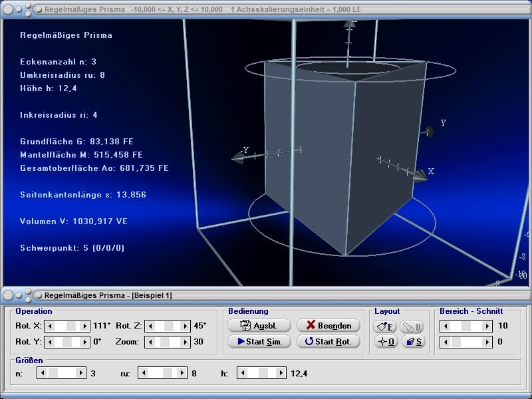Click the Zoom scrollbar thumb
The height and width of the screenshot is (399, 532).
tap(166, 342)
